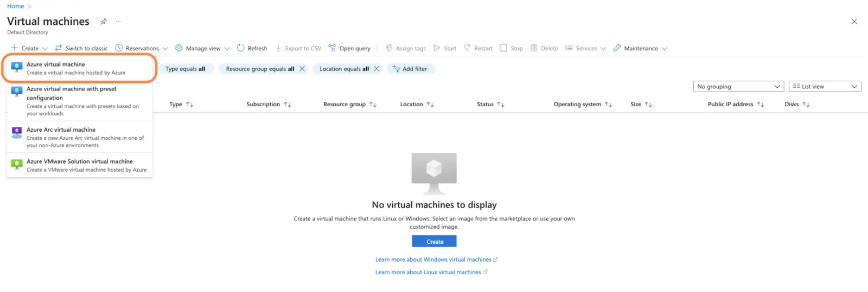Open the Create dropdown in toolbar
The height and width of the screenshot is (292, 868).
pos(29,48)
